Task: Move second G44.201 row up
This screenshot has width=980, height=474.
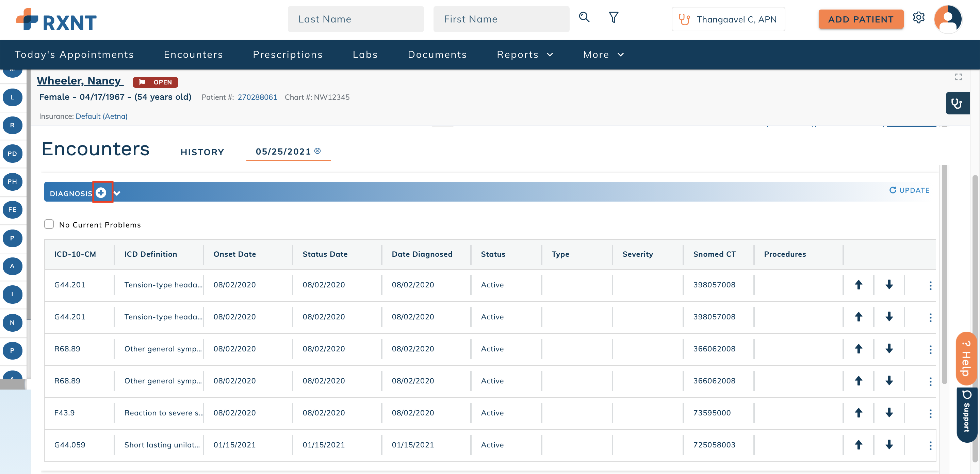Action: (858, 317)
